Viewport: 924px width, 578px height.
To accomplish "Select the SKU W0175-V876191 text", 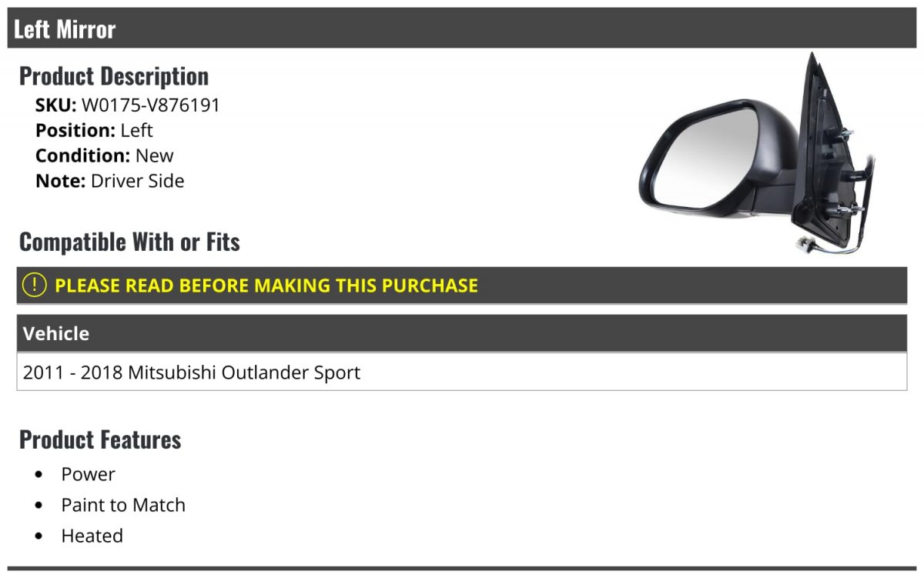I will click(151, 105).
